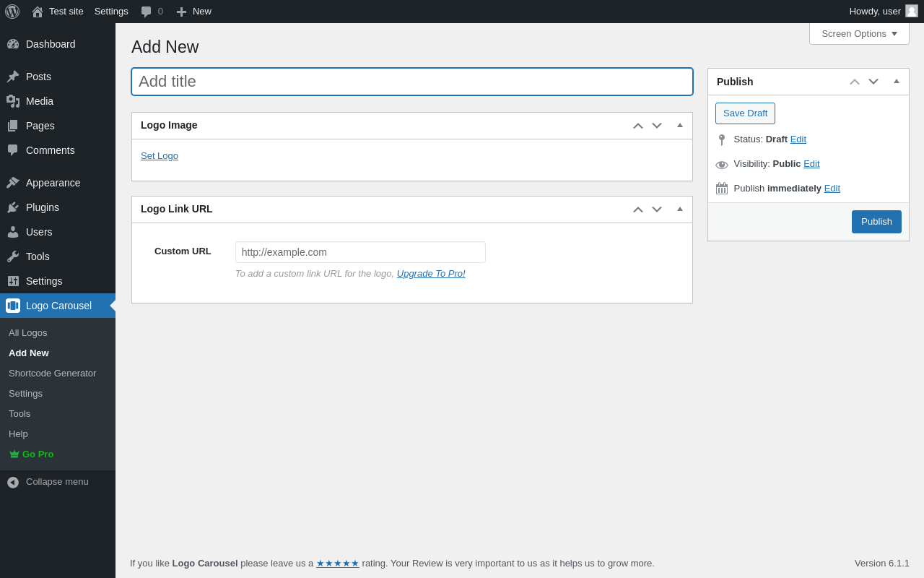
Task: Toggle the Logo Link URL panel
Action: (x=680, y=210)
